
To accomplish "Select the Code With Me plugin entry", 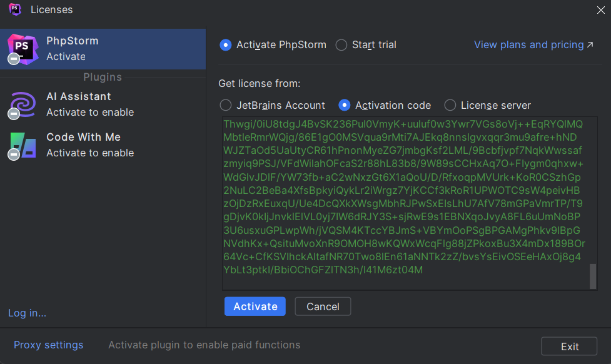I will coord(103,145).
